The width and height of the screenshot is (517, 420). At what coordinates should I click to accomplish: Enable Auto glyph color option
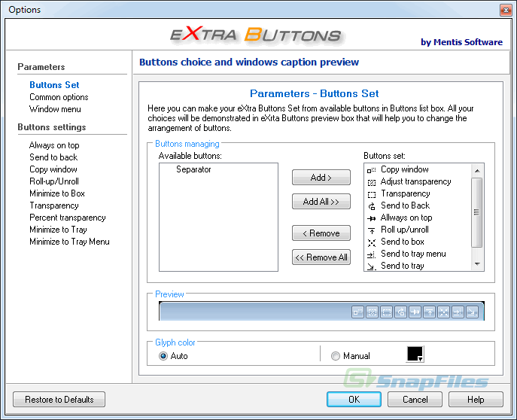163,356
